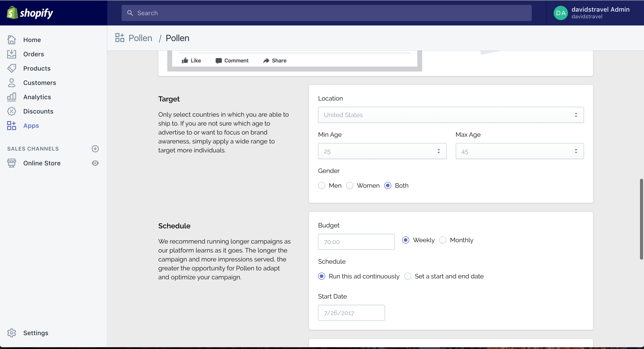This screenshot has height=349, width=644.
Task: Select Run this ad continuously
Action: (x=322, y=276)
